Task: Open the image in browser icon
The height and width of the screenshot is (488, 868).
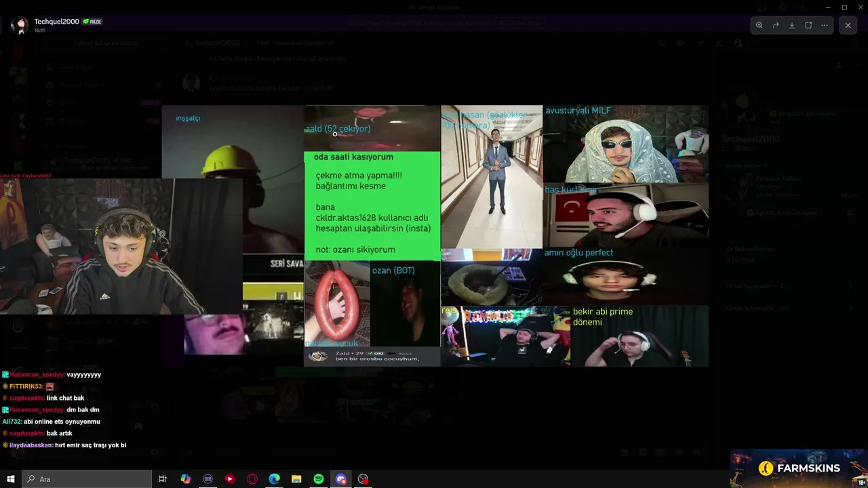Action: 808,25
